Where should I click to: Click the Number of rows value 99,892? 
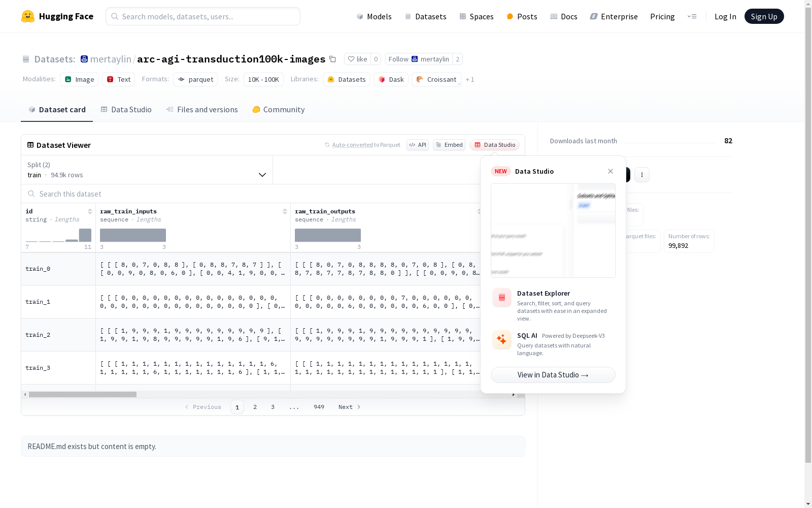pos(679,245)
